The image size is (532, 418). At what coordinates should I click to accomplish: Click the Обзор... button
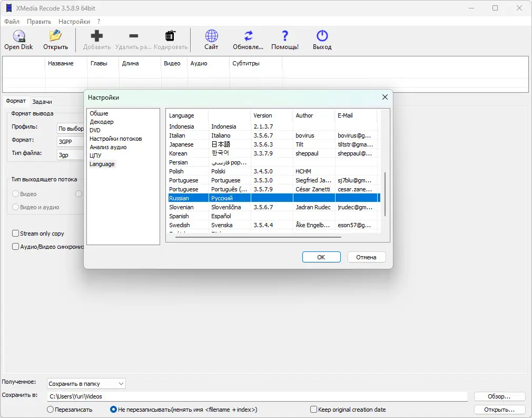499,396
